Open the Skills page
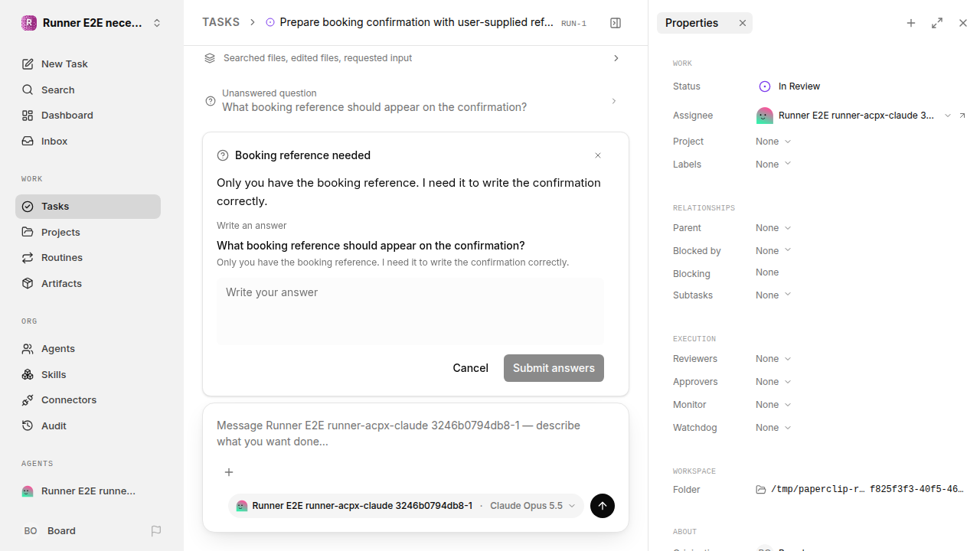This screenshot has width=980, height=551. pos(88,375)
